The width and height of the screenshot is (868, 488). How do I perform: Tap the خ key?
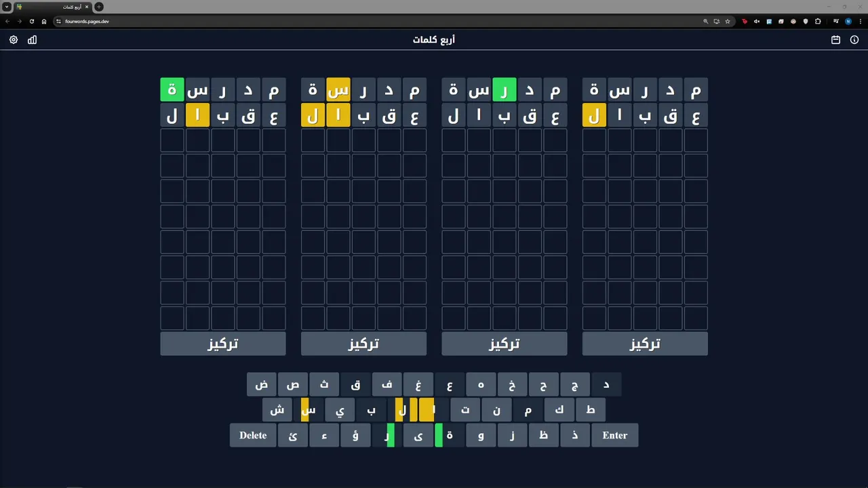click(512, 384)
